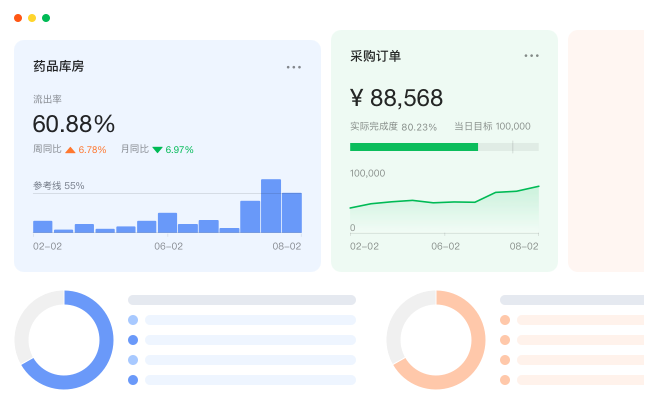Click the blue donut chart ring
This screenshot has height=404, width=646.
pos(106,340)
